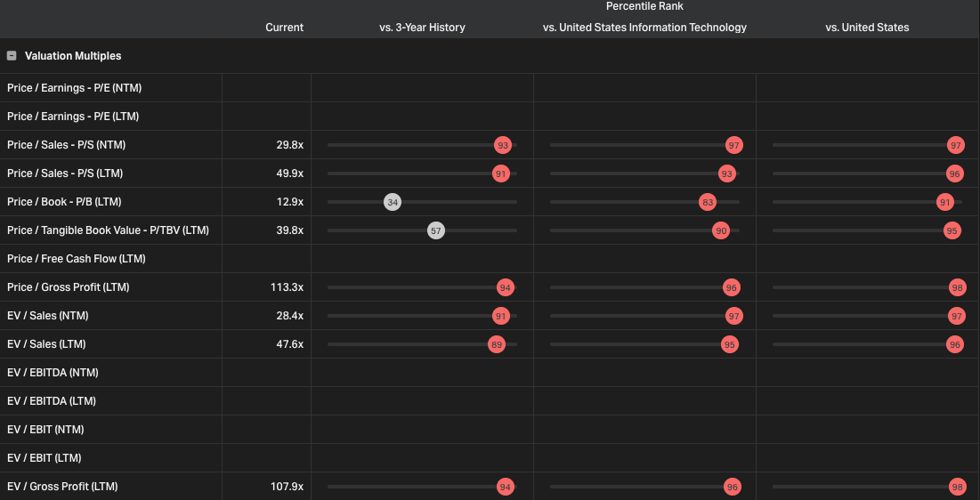Click the 89 marker for EV / Sales (LTM)
The width and height of the screenshot is (980, 500).
click(x=497, y=344)
